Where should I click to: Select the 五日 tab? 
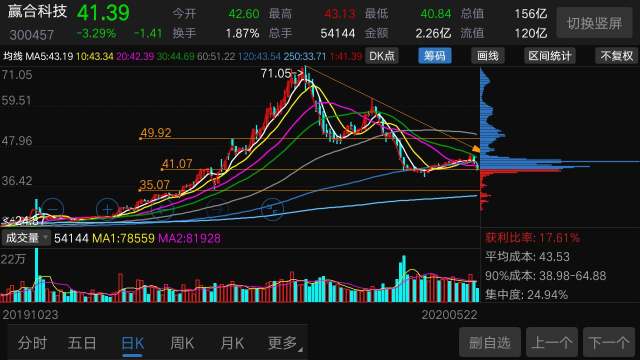(x=82, y=343)
